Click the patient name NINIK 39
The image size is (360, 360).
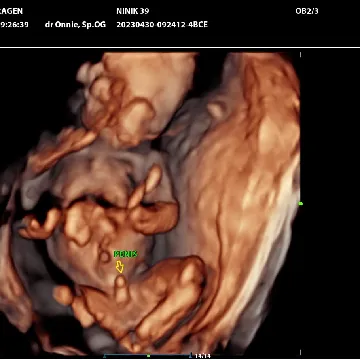point(132,11)
